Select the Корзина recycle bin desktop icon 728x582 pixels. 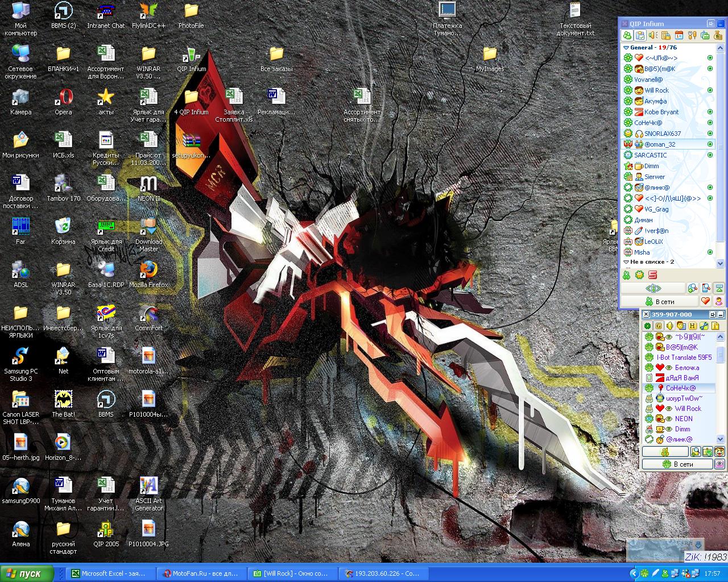coord(63,231)
